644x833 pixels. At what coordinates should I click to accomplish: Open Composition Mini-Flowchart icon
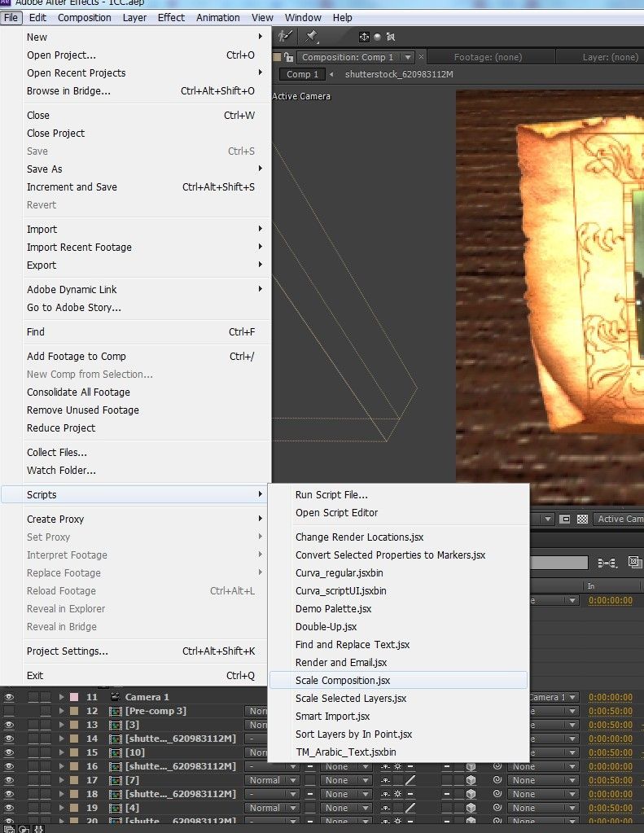[607, 562]
